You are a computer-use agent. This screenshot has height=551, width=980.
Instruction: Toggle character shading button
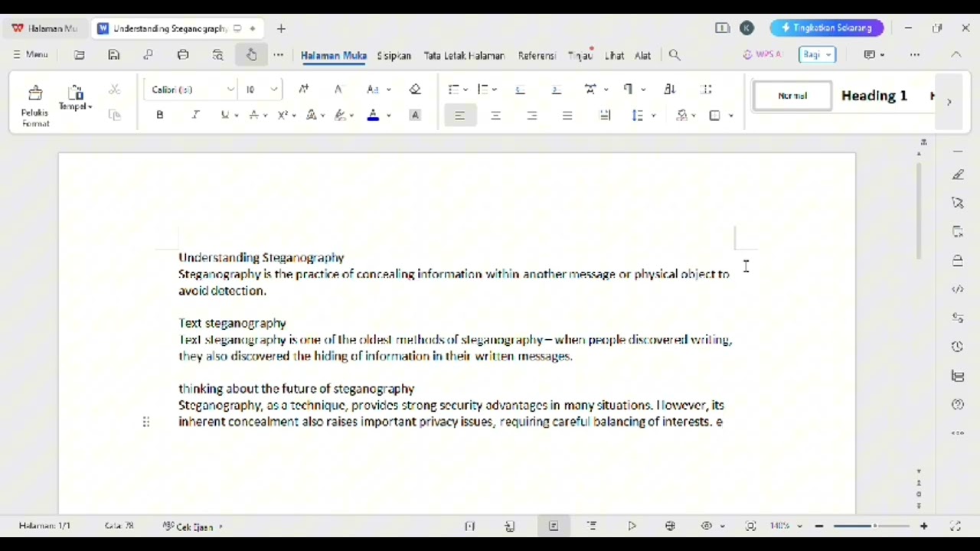click(x=415, y=115)
